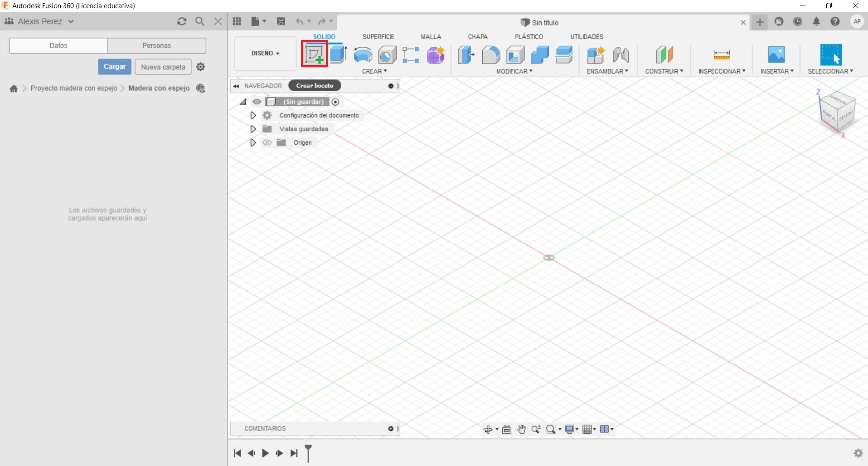Open the SELECCIONAR dropdown menu

[x=830, y=71]
